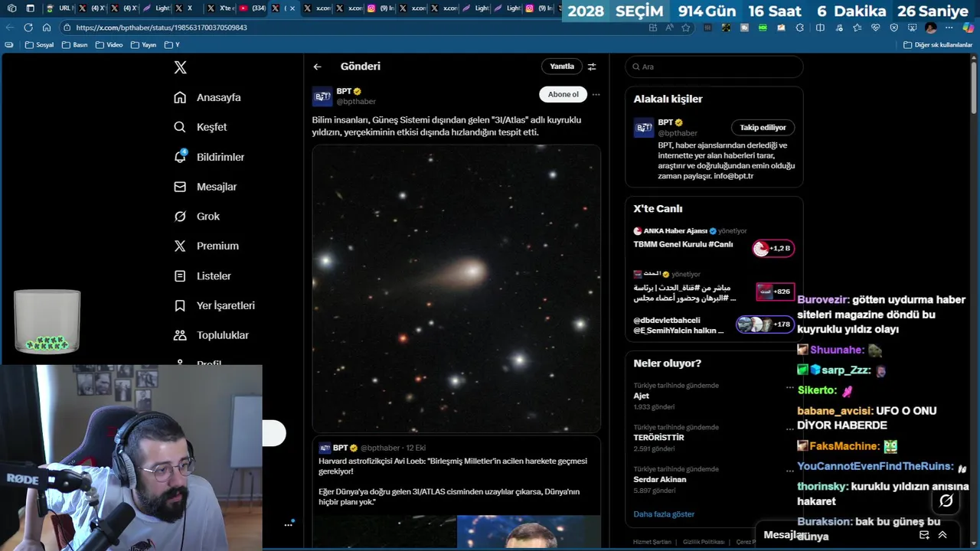This screenshot has width=980, height=551.
Task: Select the Serdar Akinan trending topic
Action: click(x=660, y=480)
